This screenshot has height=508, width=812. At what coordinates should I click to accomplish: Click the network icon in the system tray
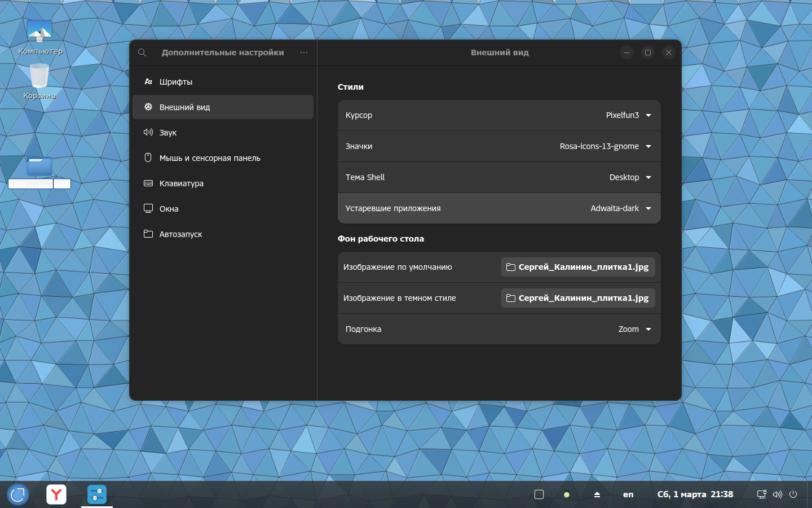pyautogui.click(x=761, y=494)
